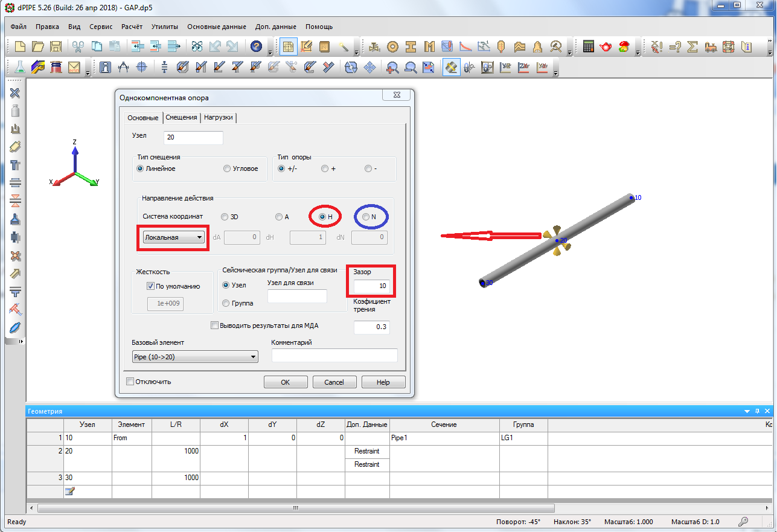Choose the Угловое displacement type
The width and height of the screenshot is (777, 532).
pyautogui.click(x=227, y=168)
